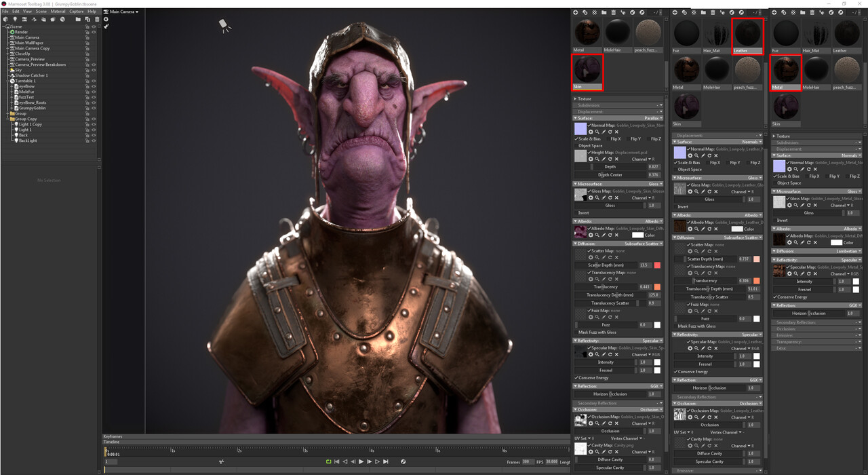Toggle Scale & Bias checkbox in Skin material

(576, 139)
